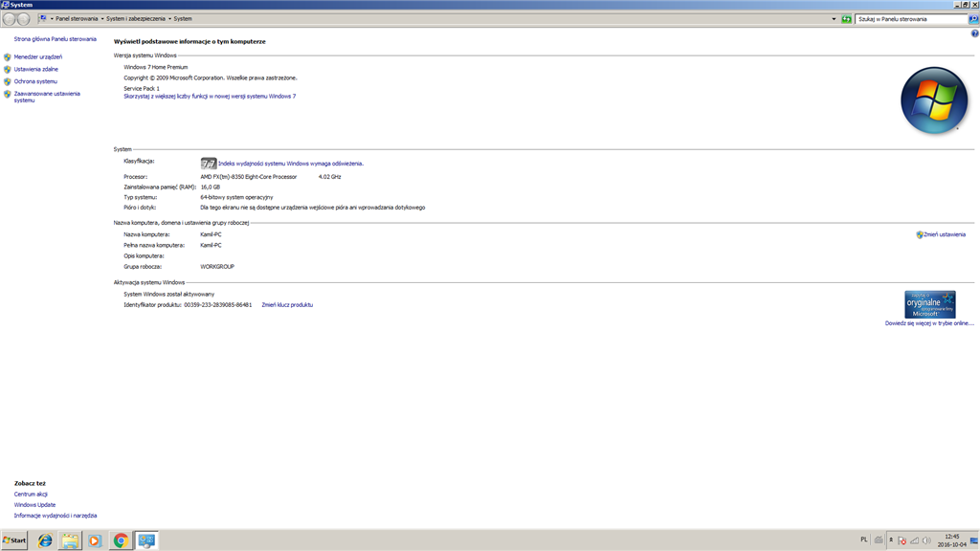
Task: Click PL language indicator in taskbar
Action: pyautogui.click(x=864, y=540)
